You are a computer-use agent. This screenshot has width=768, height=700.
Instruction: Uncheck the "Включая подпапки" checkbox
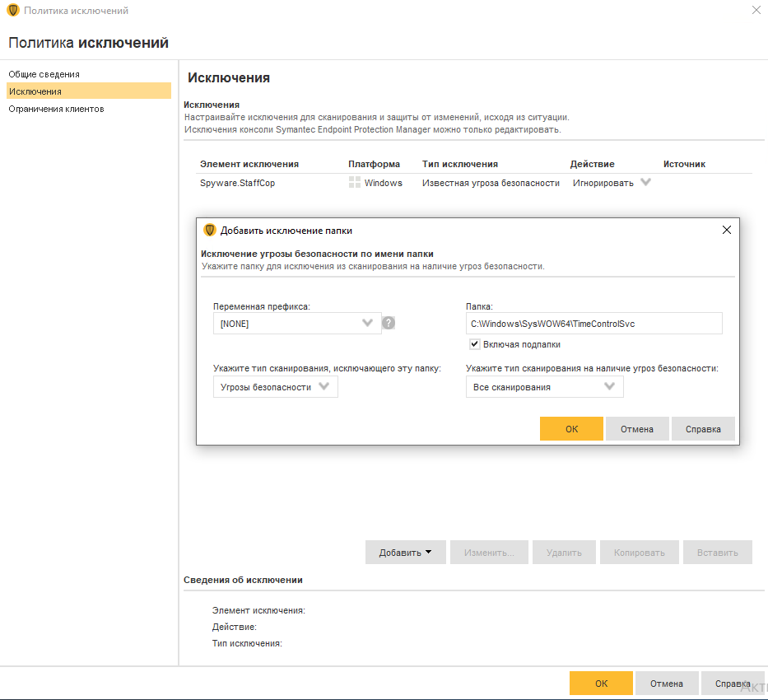pos(475,343)
